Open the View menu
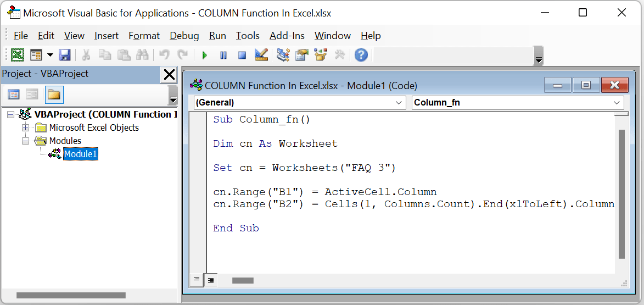Viewport: 644px width, 305px height. [x=74, y=36]
